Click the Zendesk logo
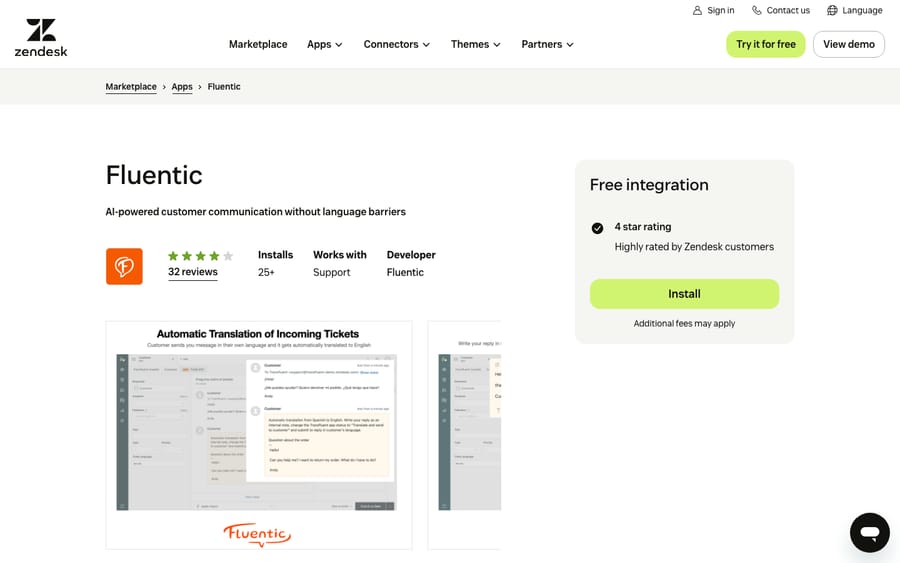The image size is (900, 563). coord(41,38)
